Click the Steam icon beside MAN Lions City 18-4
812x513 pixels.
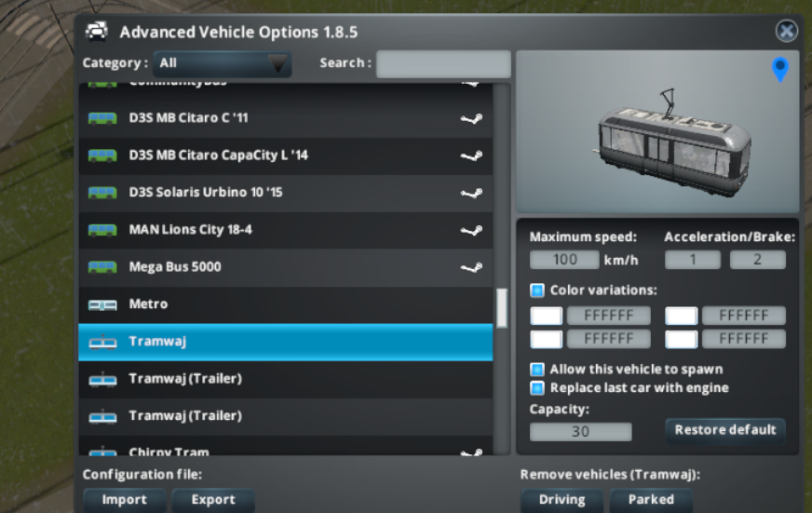click(471, 230)
